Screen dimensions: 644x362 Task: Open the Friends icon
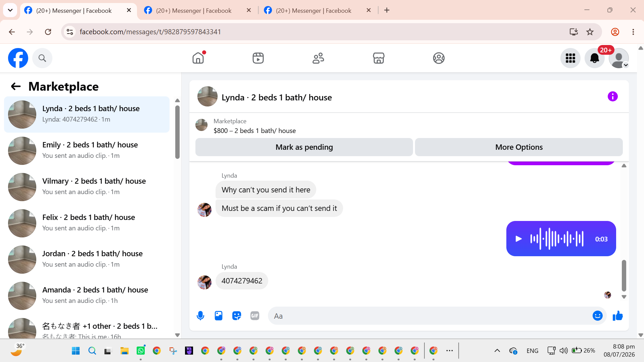coord(318,58)
